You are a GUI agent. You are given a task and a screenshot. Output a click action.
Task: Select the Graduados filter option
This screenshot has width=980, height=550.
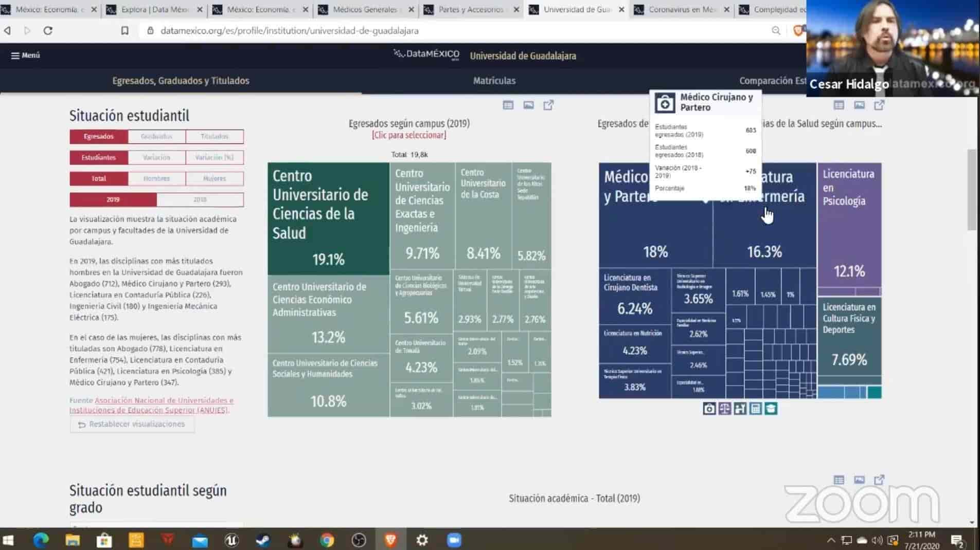tap(156, 136)
